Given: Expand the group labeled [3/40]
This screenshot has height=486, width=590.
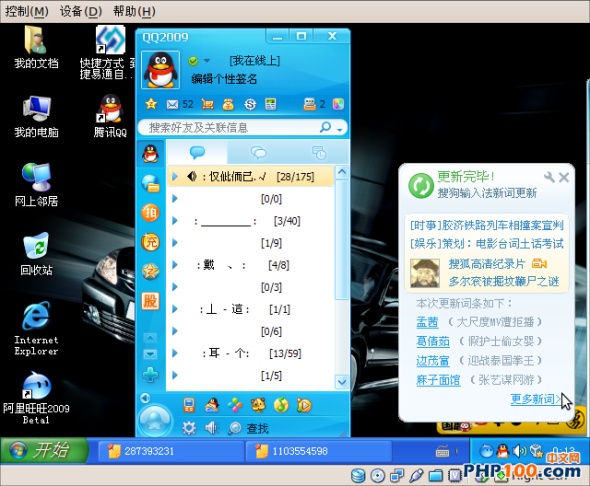Looking at the screenshot, I should coord(175,221).
